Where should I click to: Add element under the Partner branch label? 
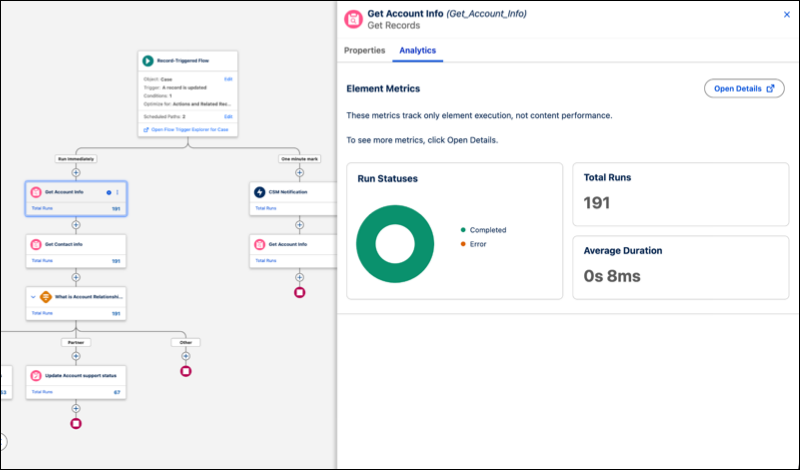pos(76,356)
